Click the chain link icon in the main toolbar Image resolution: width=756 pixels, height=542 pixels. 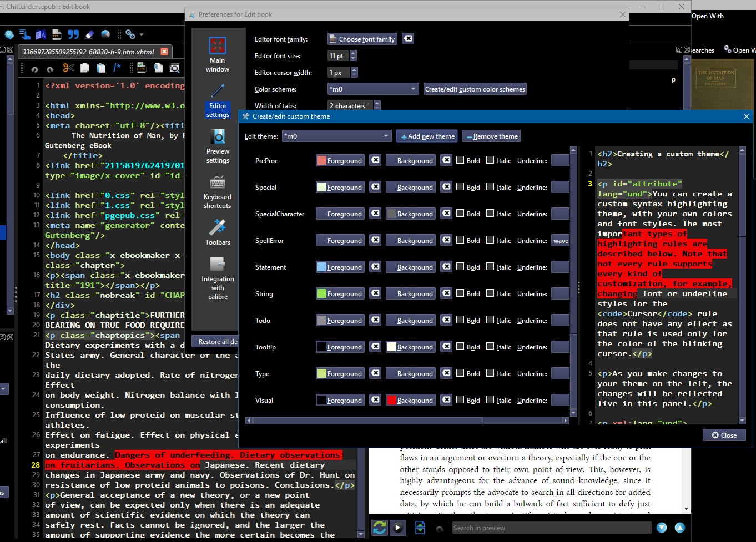coord(130,34)
